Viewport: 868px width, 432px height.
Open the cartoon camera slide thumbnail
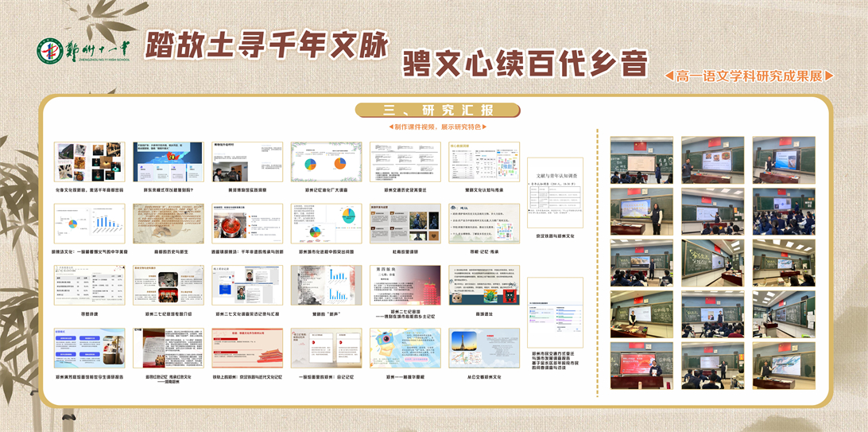[405, 348]
